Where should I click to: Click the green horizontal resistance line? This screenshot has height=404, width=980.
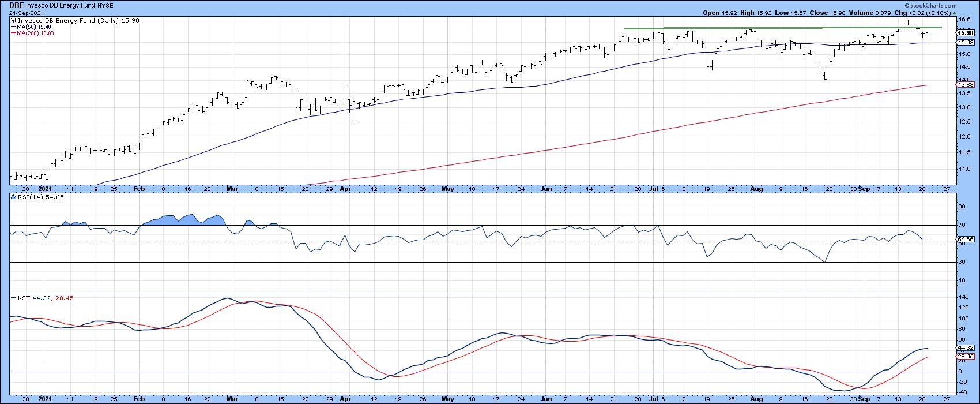tap(782, 28)
